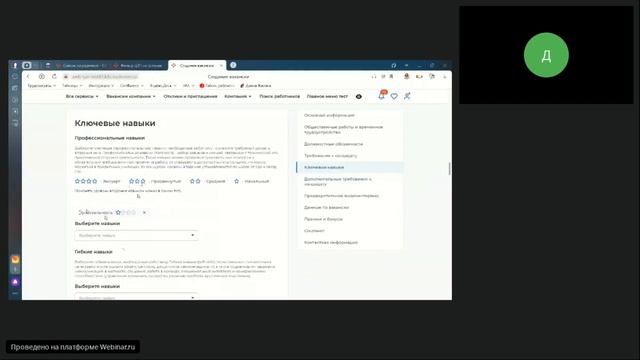
Task: Open "Отклики и приглашения" in site navigation
Action: point(190,97)
